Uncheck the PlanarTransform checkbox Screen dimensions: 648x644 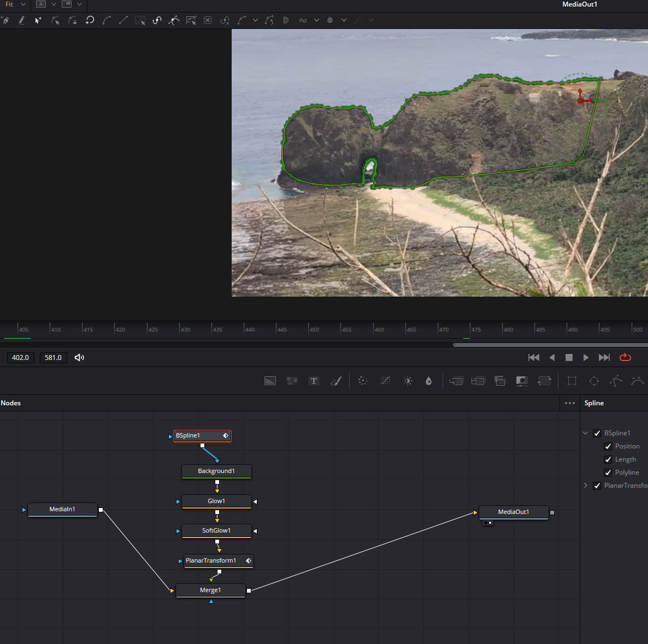coord(597,486)
